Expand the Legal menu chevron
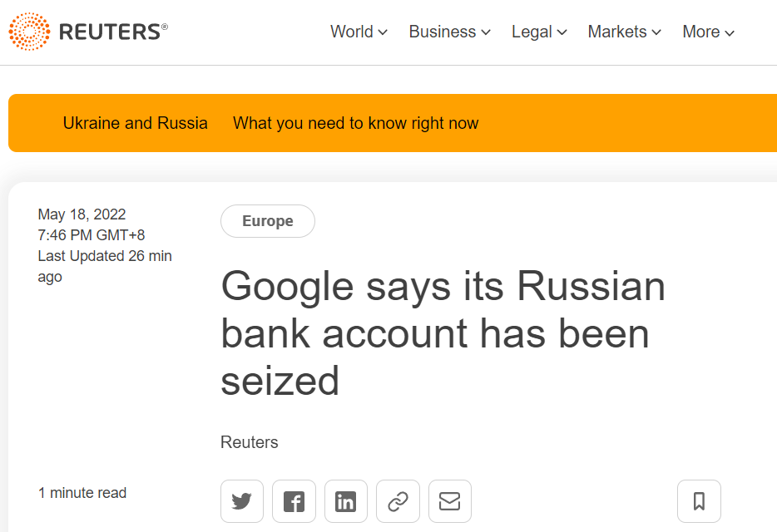 pos(562,32)
